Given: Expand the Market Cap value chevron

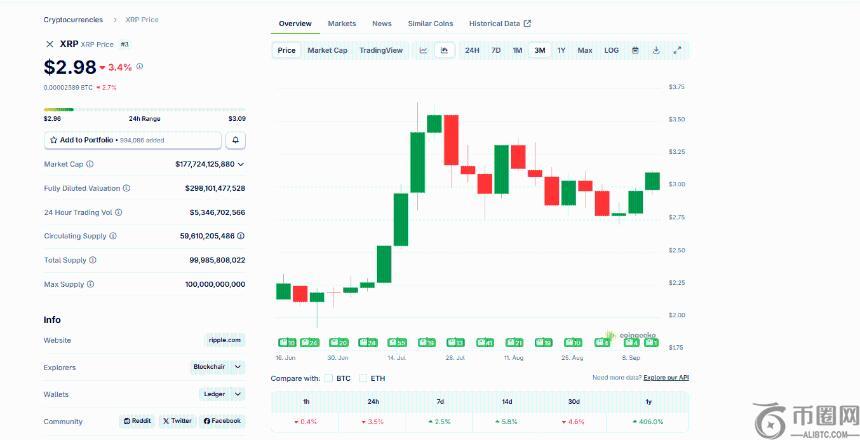Looking at the screenshot, I should point(241,164).
